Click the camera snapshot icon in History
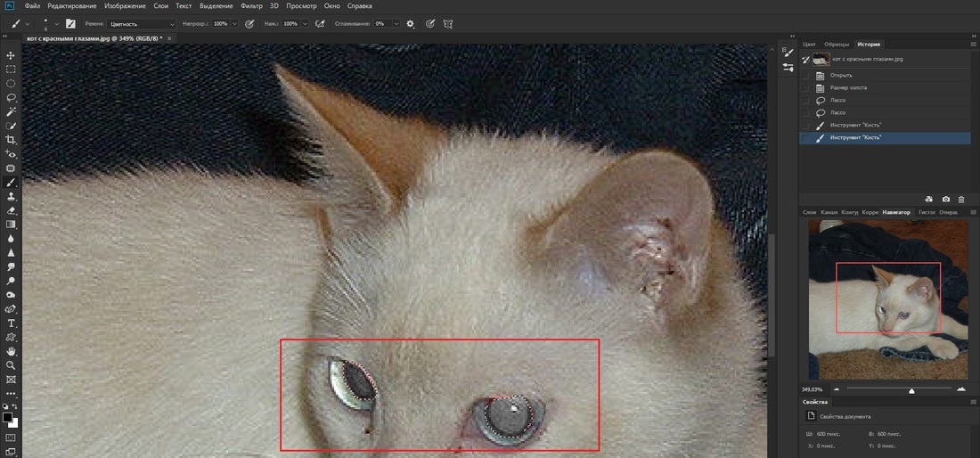This screenshot has height=458, width=980. pos(945,199)
